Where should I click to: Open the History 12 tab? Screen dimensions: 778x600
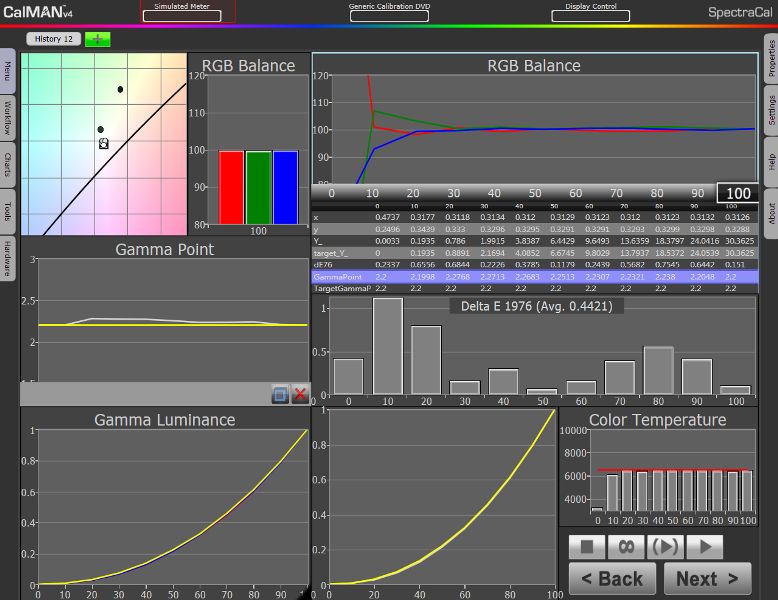tap(54, 39)
